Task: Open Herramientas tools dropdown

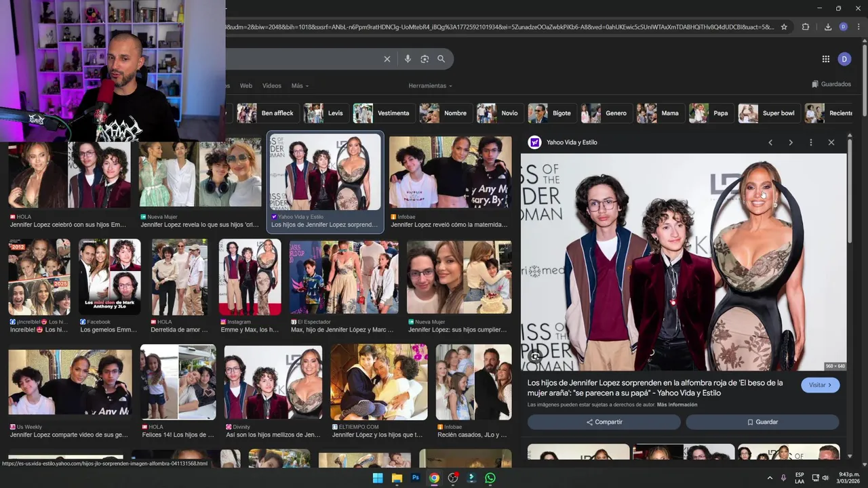Action: 430,85
